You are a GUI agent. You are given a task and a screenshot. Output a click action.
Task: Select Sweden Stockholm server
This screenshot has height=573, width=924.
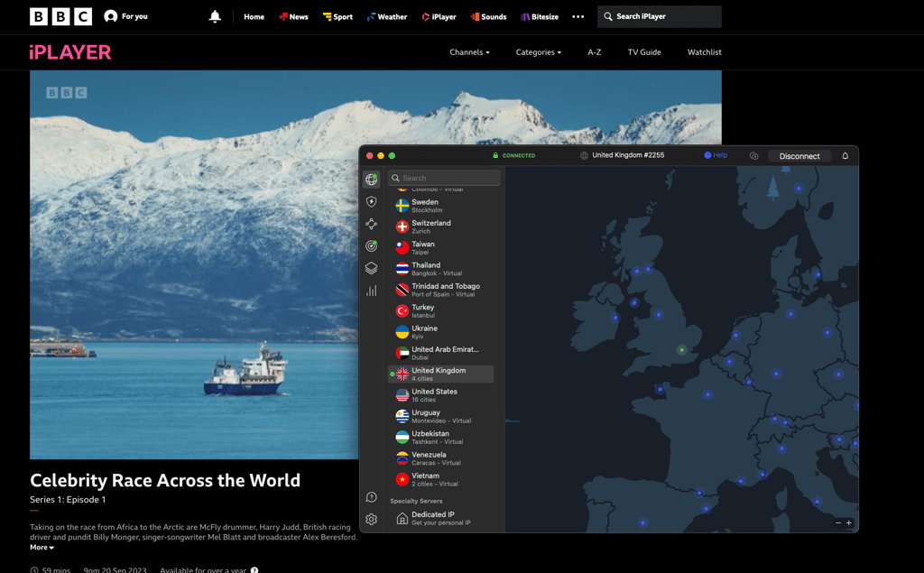tap(440, 206)
